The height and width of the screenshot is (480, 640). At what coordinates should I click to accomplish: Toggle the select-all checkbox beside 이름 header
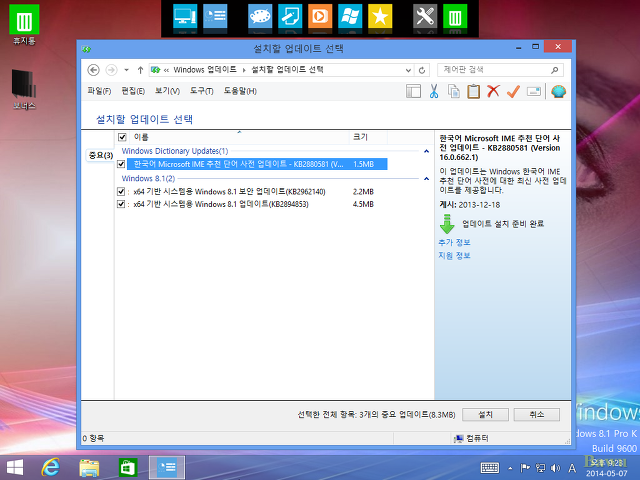(122, 137)
